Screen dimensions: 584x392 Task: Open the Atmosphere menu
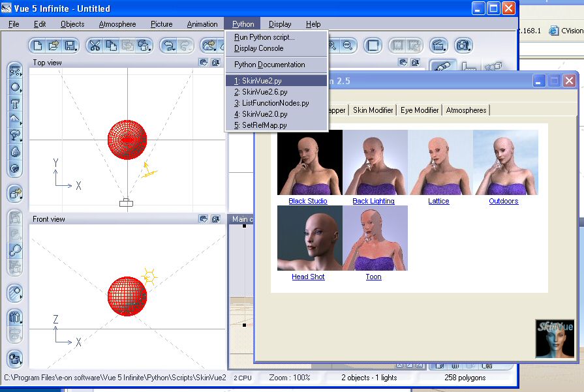117,24
